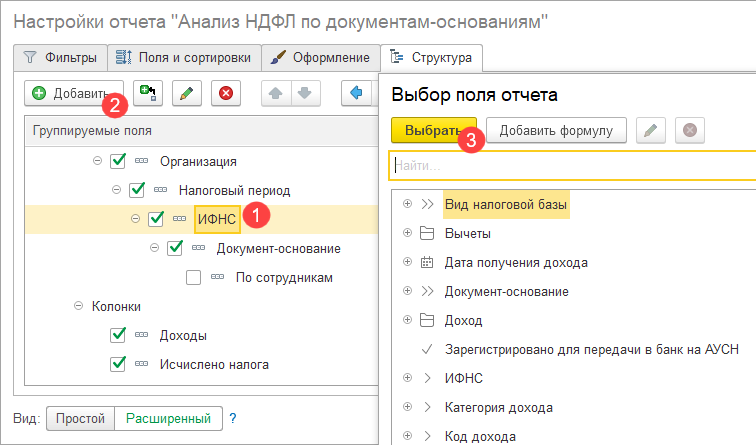Screen dimensions: 756x445
Task: Switch view to Простой
Action: tap(81, 418)
